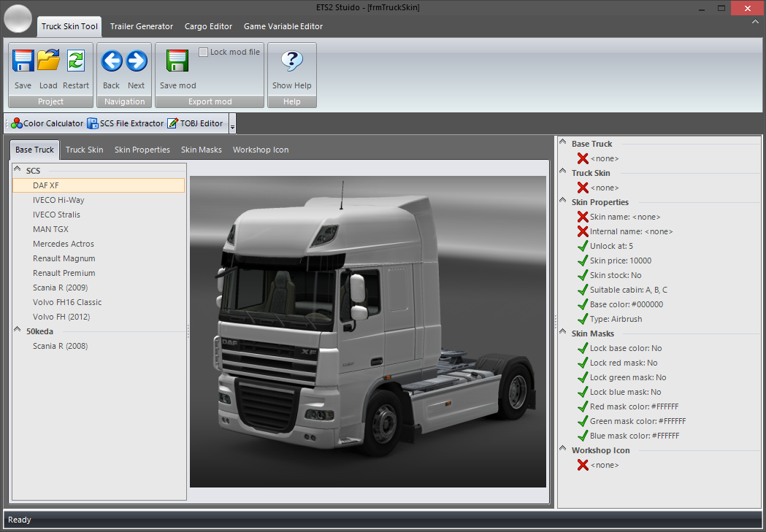Click the green check next to Skin stock

coord(582,275)
